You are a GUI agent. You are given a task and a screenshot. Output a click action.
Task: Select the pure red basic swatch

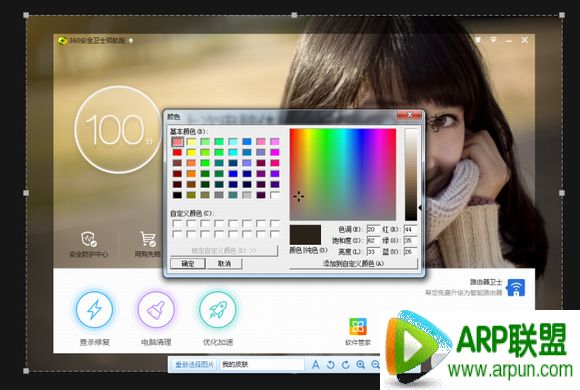178,152
